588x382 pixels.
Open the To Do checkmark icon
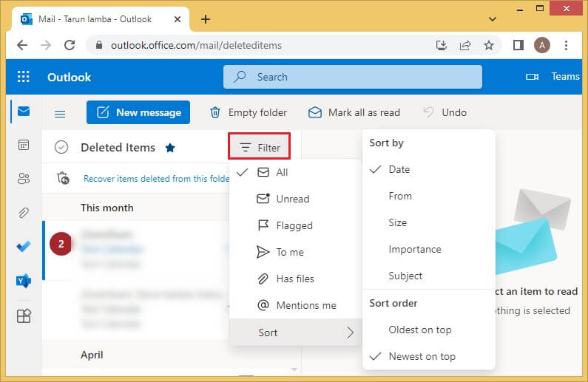(24, 247)
